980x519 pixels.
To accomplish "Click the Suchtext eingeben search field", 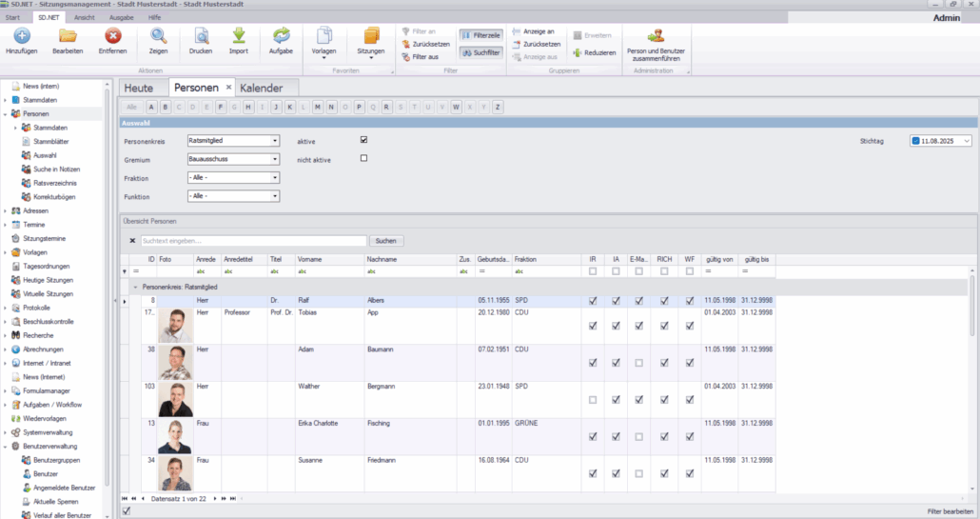I will [252, 241].
